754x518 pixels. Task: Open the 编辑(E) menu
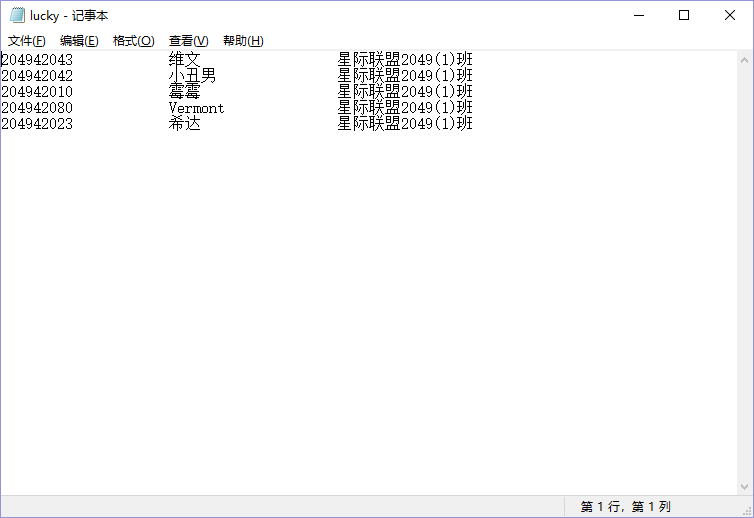coord(79,41)
